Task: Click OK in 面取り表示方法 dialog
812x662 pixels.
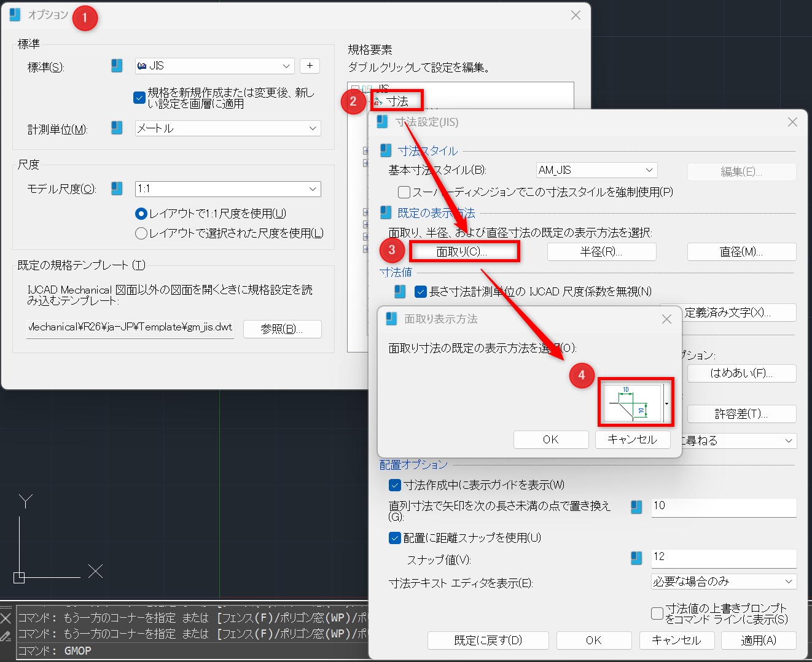Action: (x=551, y=440)
